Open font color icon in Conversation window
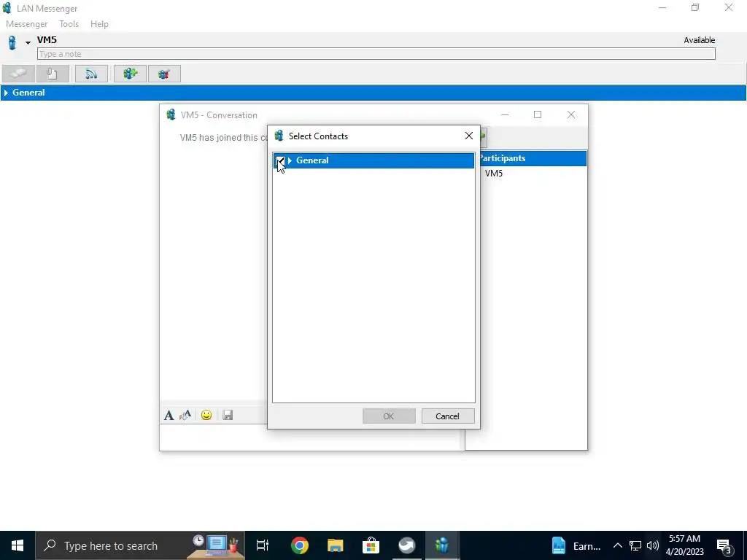 (185, 415)
